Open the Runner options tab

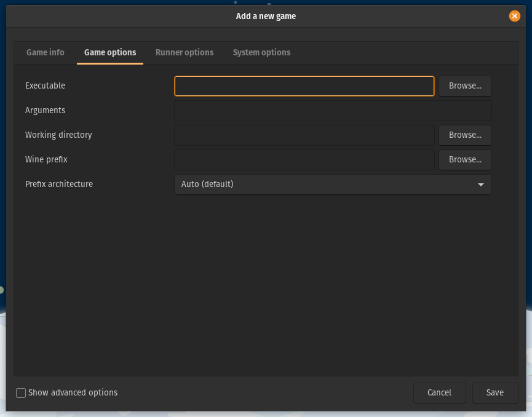coord(185,52)
